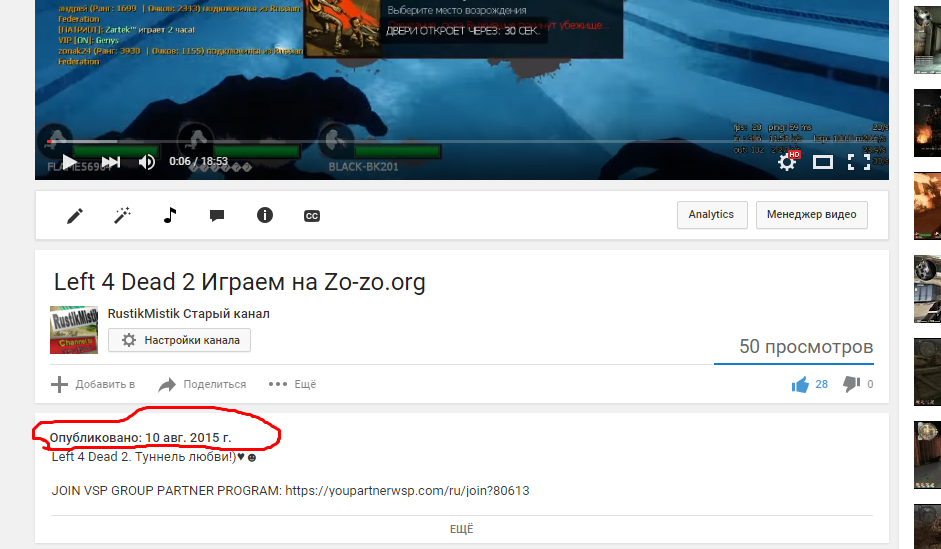Skip to next video with next button
This screenshot has width=941, height=549.
click(x=111, y=161)
